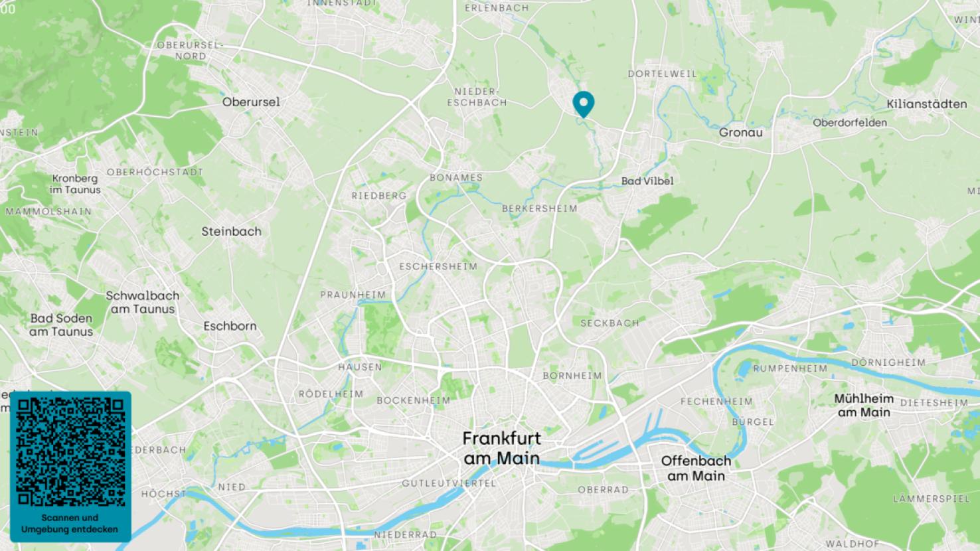Viewport: 980px width, 551px height.
Task: Click the Seckbach district label
Action: tap(610, 323)
